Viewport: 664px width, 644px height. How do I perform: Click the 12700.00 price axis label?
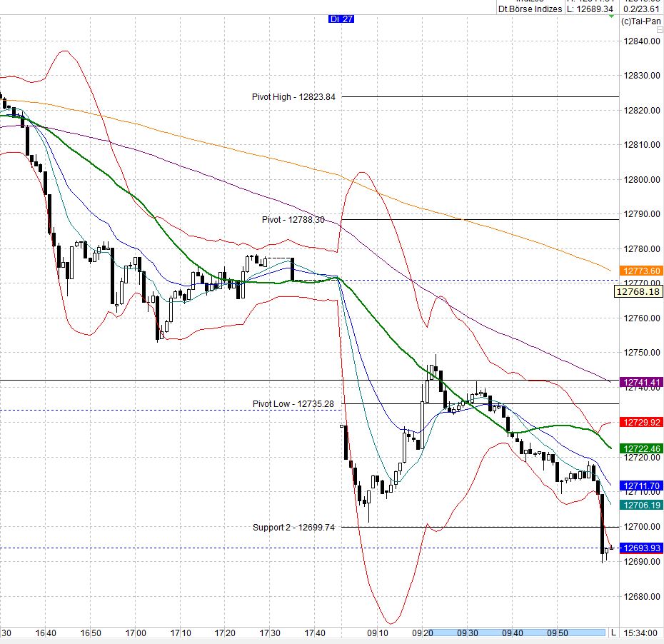642,527
